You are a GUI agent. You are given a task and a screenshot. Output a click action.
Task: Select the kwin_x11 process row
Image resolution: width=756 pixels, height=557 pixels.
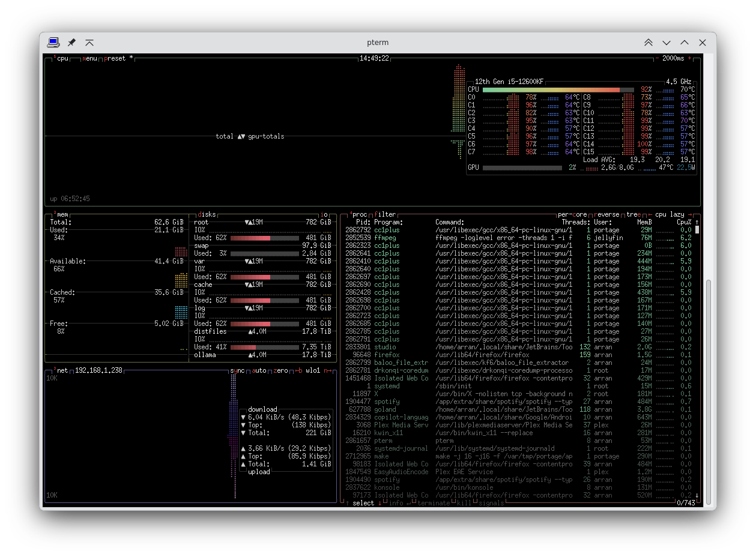tap(519, 433)
